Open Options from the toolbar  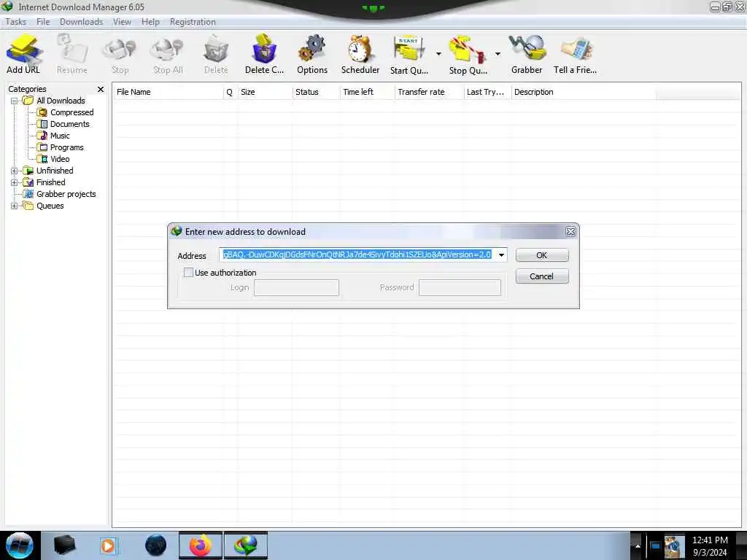(x=312, y=54)
